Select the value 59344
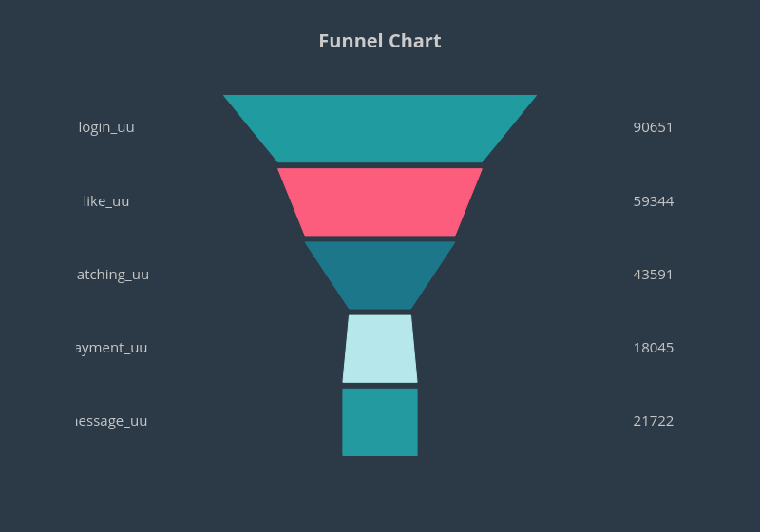The height and width of the screenshot is (532, 760). [x=654, y=201]
